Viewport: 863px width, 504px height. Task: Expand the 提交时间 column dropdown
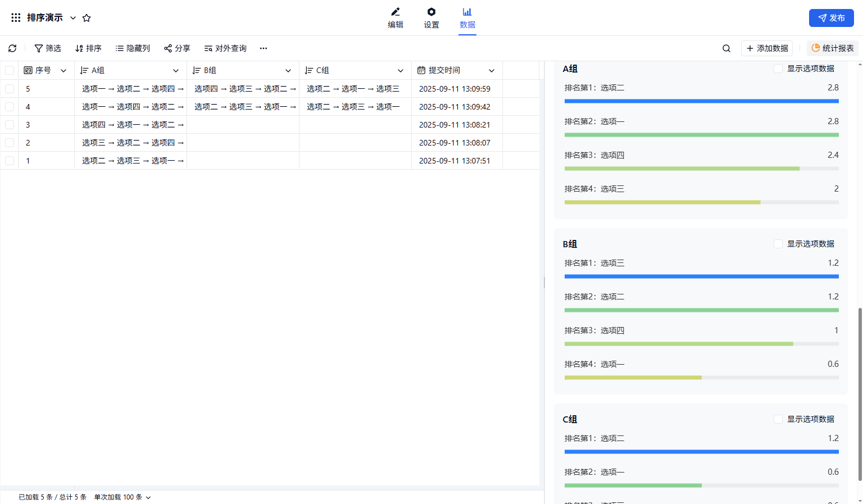click(x=492, y=71)
